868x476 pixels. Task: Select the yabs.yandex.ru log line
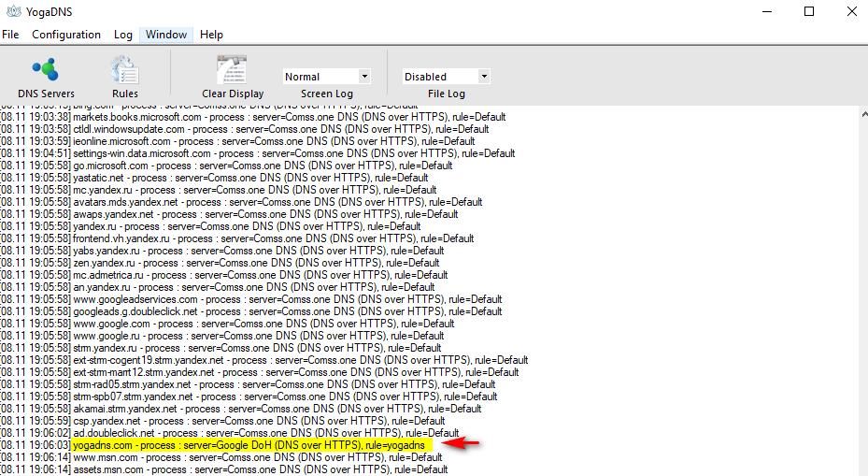(222, 251)
